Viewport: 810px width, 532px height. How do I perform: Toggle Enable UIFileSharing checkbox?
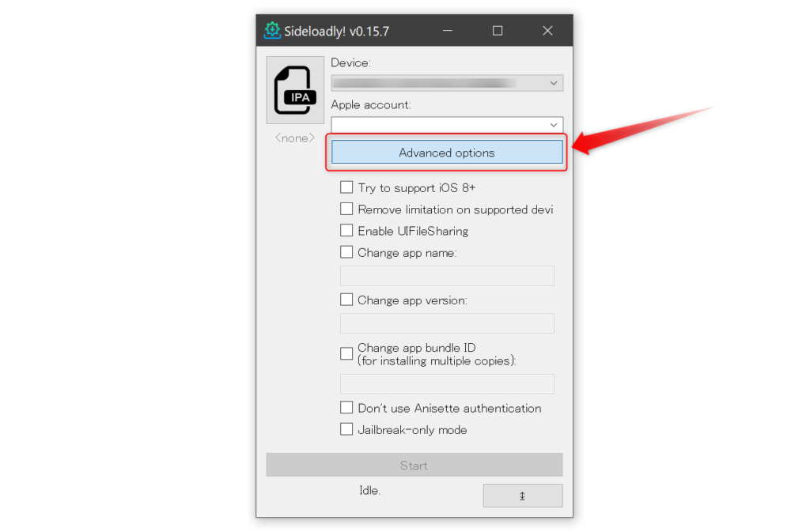(x=346, y=231)
